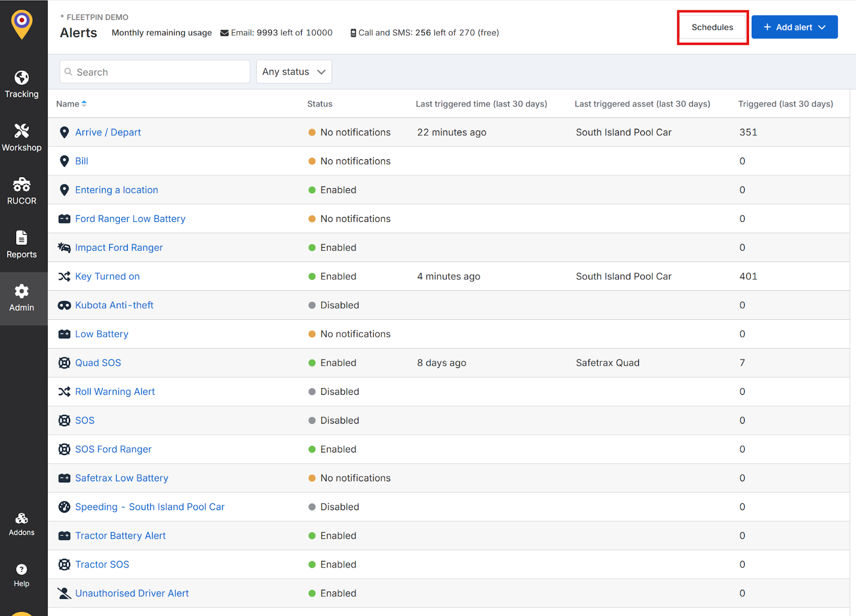Viewport: 856px width, 616px height.
Task: Click the lifebuoy icon beside SOS Ford Ranger
Action: pyautogui.click(x=64, y=450)
